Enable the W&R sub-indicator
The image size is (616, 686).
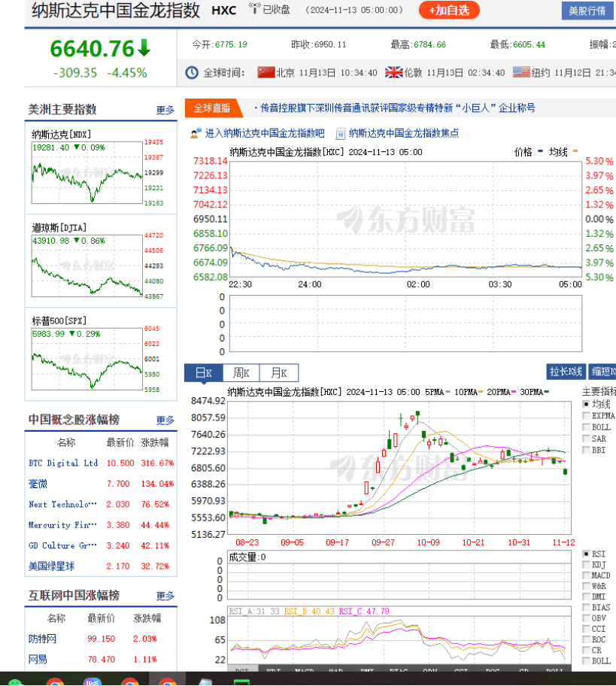tap(586, 586)
